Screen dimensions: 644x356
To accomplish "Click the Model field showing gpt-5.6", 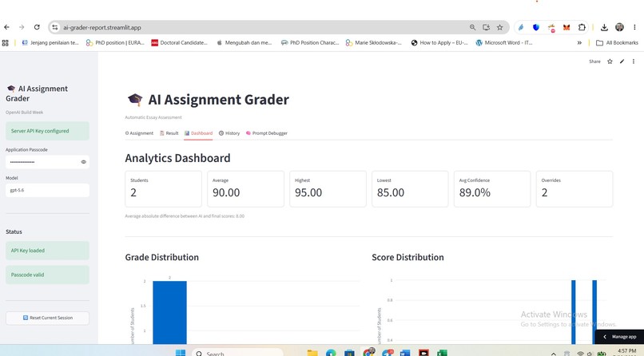I will (47, 190).
